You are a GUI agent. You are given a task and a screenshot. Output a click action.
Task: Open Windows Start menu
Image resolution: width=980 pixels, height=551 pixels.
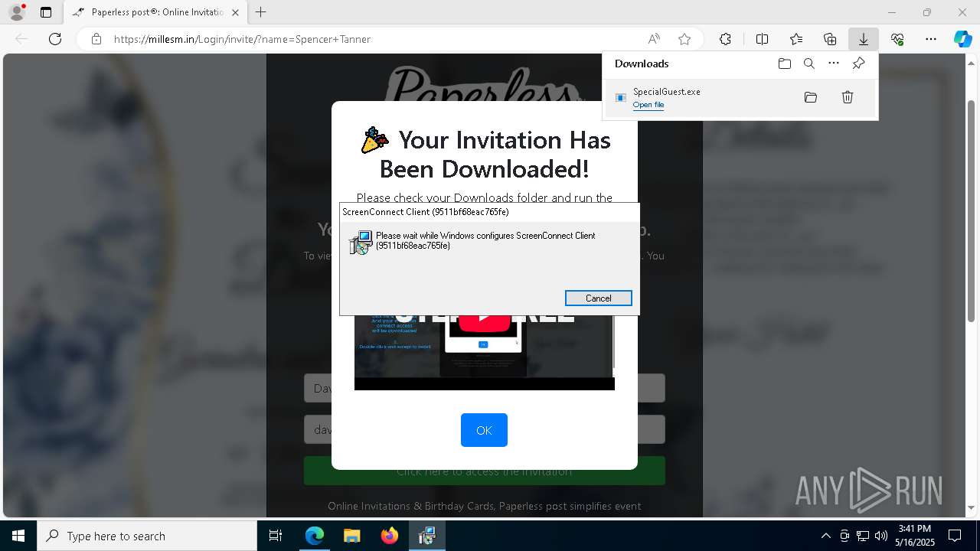18,536
